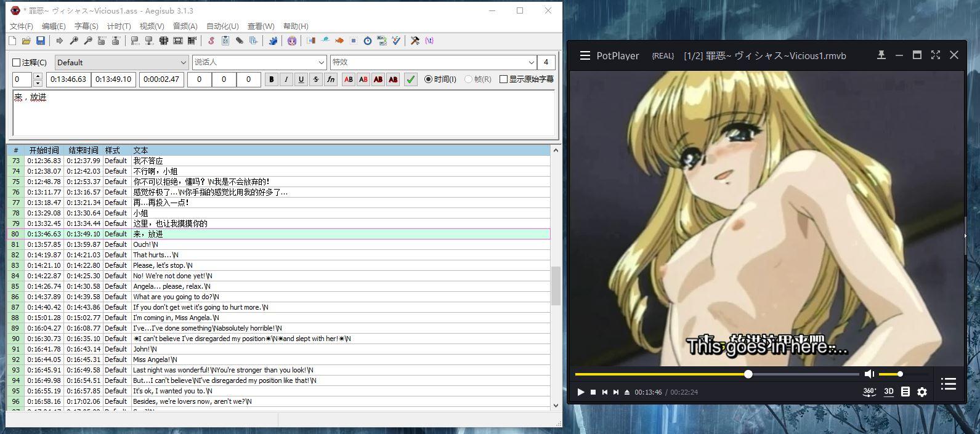Viewport: 980px width, 434px height.
Task: Open script Properties icon
Action: (x=225, y=41)
